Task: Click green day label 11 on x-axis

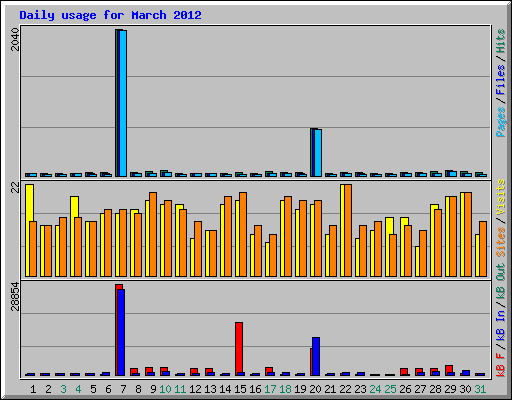Action: (x=180, y=389)
